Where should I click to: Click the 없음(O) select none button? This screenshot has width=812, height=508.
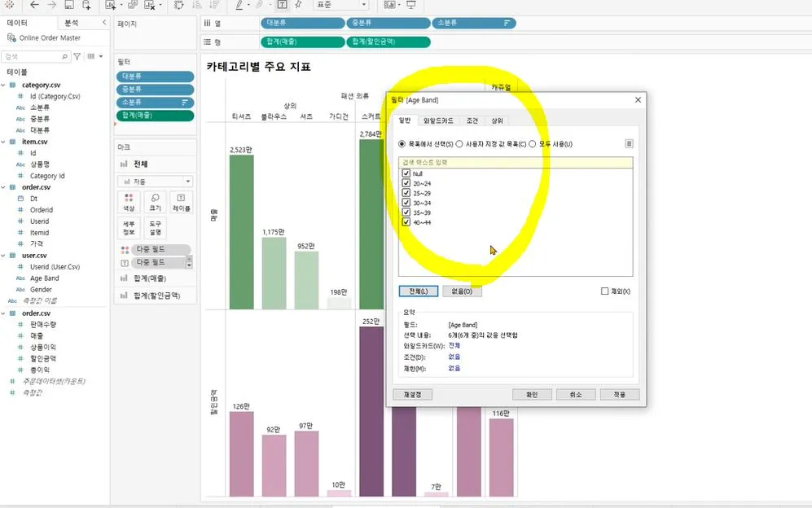[462, 291]
